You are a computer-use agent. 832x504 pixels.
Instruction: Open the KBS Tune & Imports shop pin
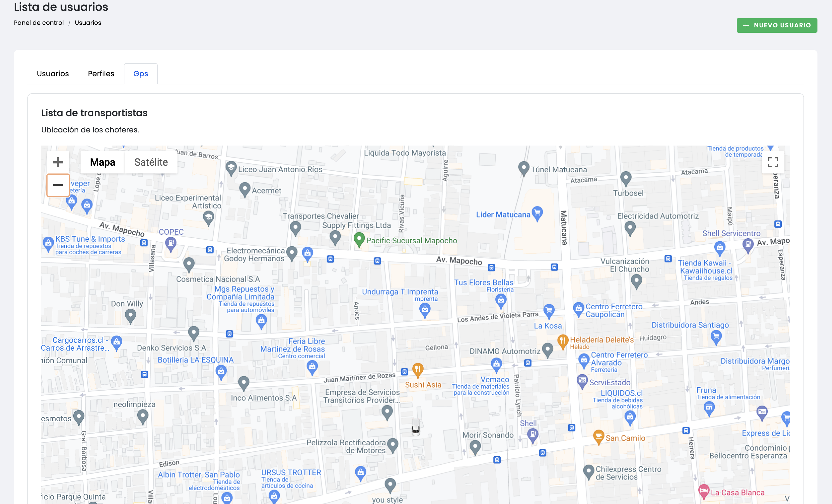pos(48,244)
